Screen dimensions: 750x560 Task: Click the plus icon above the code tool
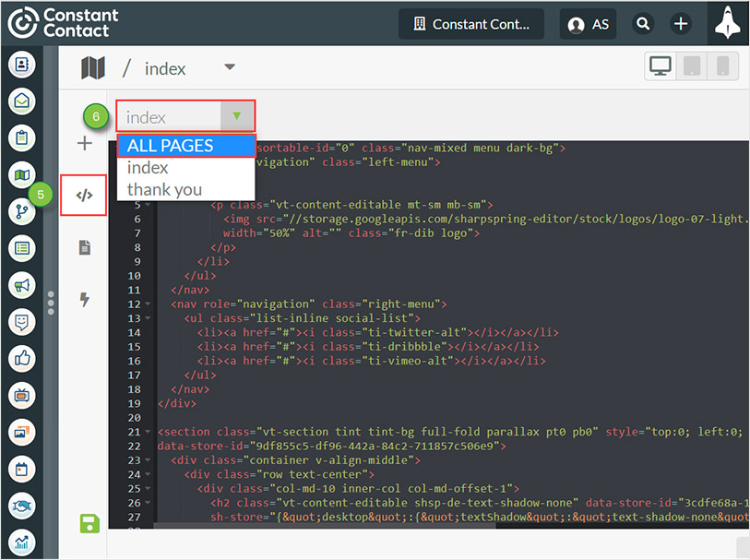pyautogui.click(x=84, y=143)
